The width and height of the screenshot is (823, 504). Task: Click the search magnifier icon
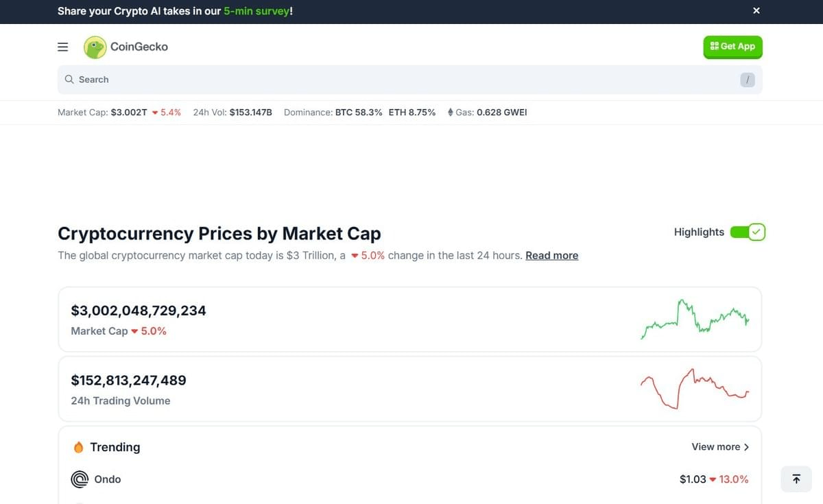pos(69,80)
